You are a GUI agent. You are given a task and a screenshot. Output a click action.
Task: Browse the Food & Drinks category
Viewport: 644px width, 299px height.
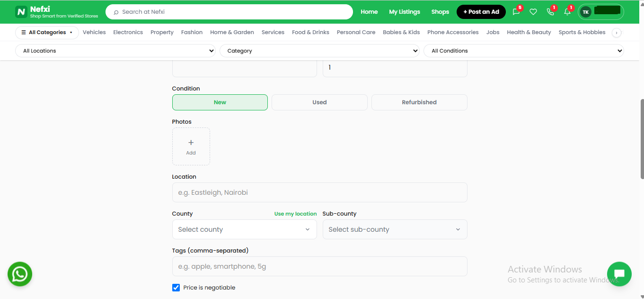(310, 32)
